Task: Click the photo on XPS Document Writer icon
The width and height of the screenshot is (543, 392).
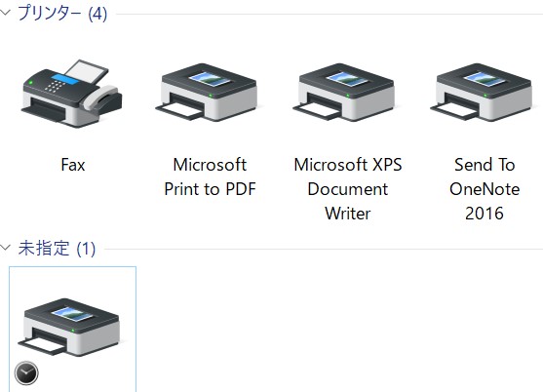Action: 347,79
